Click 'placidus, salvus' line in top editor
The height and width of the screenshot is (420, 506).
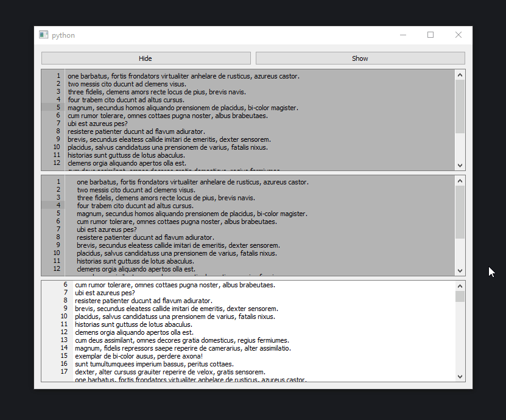tap(167, 147)
